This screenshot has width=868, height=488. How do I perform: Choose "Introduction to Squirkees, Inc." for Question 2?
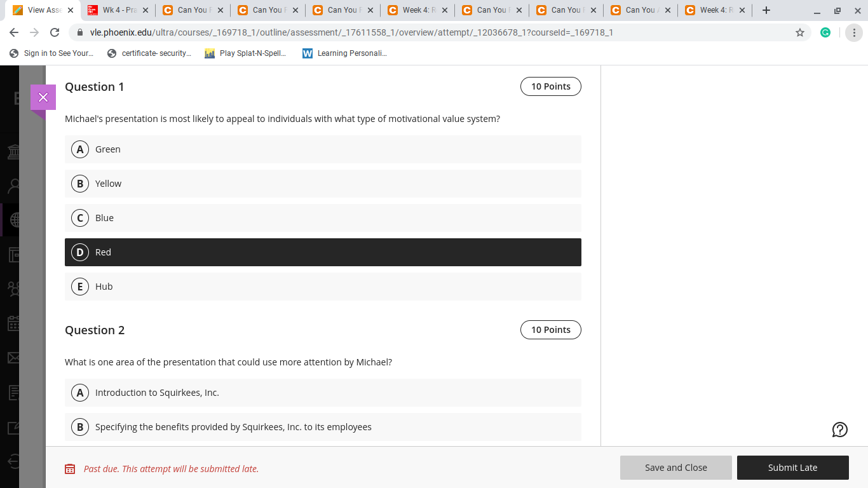[323, 393]
